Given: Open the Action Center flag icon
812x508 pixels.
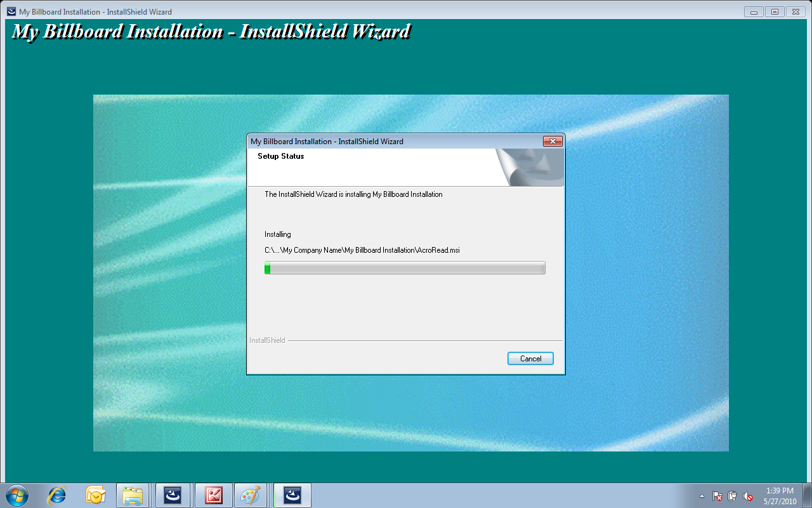Looking at the screenshot, I should point(717,496).
